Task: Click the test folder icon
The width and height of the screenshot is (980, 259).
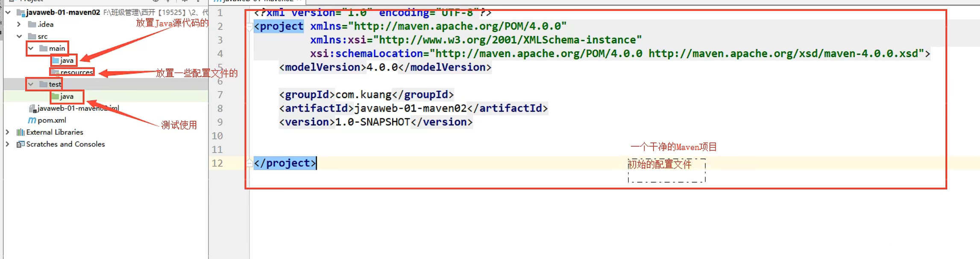Action: (43, 84)
